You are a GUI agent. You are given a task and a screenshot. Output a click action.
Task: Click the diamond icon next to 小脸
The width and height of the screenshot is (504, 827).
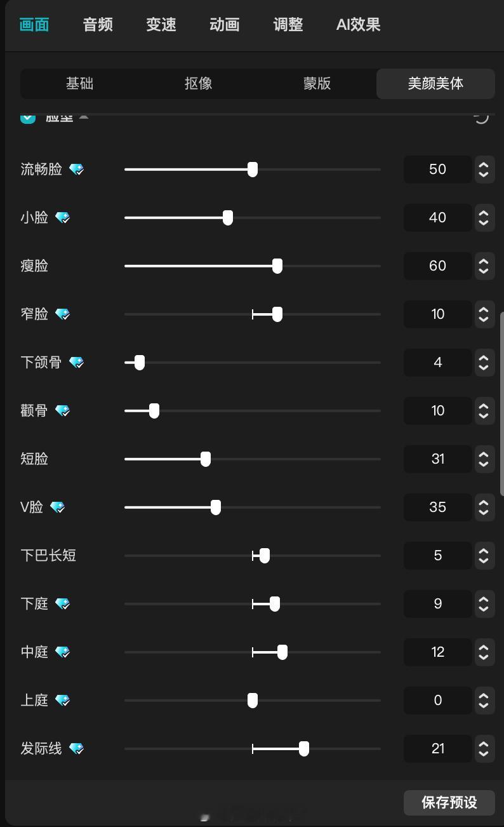(x=63, y=218)
